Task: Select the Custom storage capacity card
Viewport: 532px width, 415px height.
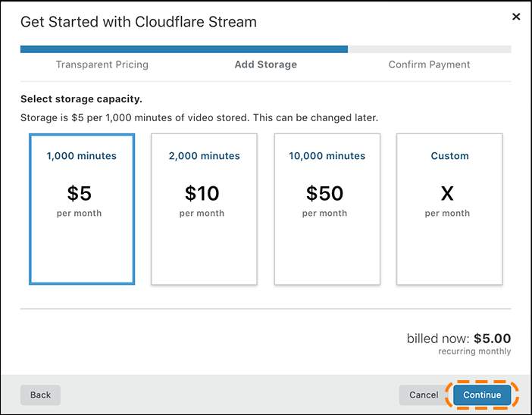Action: pyautogui.click(x=449, y=208)
